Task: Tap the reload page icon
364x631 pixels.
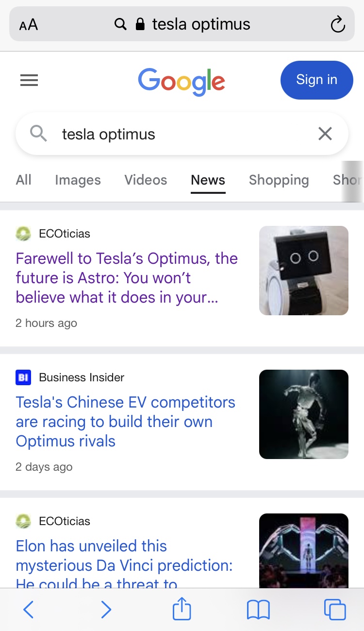Action: 337,24
